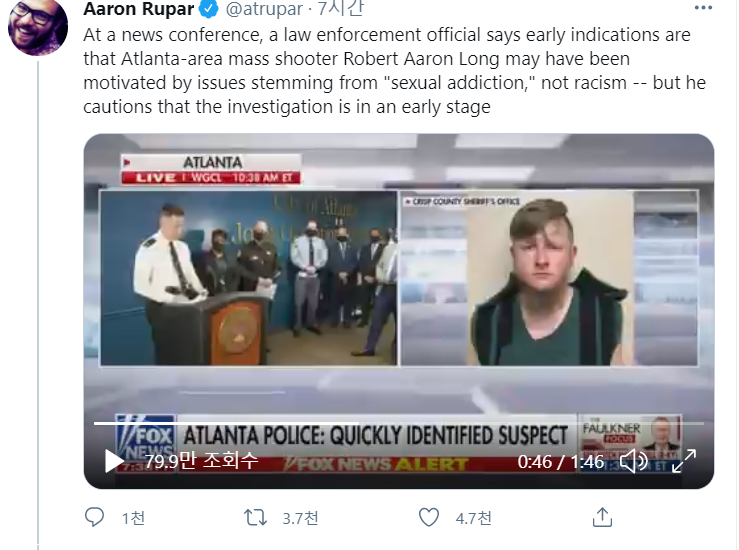Like the tweet with the heart icon
Screen dimensions: 739x550
coord(429,517)
